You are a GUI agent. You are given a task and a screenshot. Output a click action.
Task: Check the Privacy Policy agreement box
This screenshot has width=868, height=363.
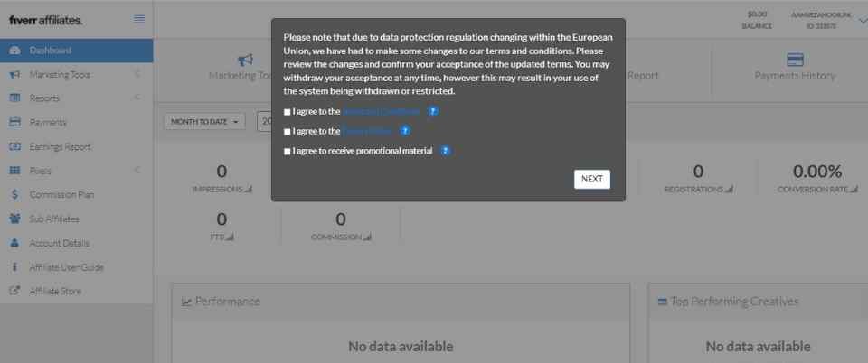click(x=287, y=132)
